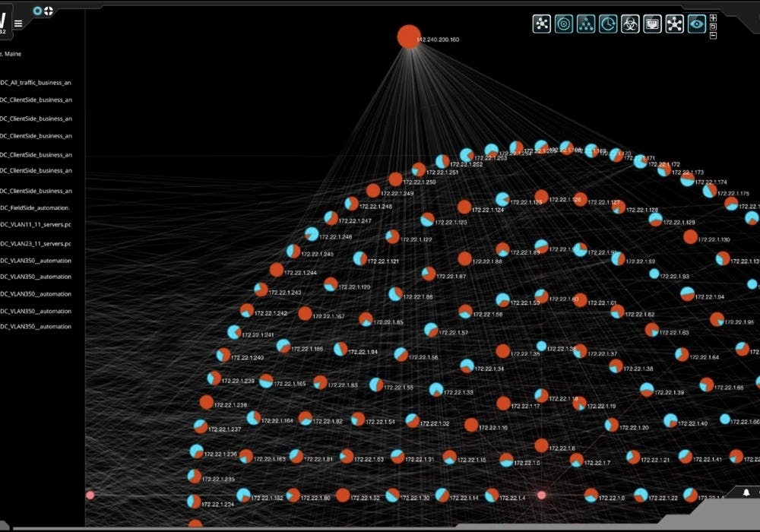The height and width of the screenshot is (532, 760).
Task: Select the clock history toolbar icon
Action: click(607, 24)
